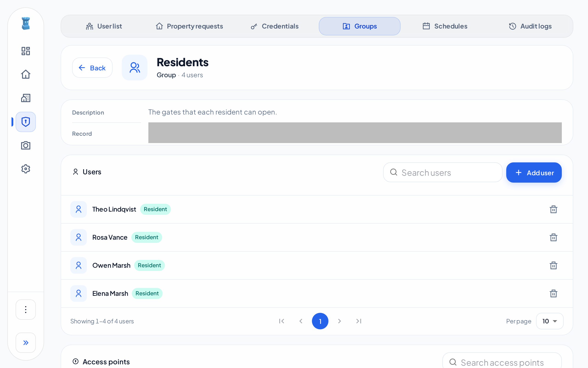Focus the Search users field
This screenshot has height=368, width=588.
[442, 172]
